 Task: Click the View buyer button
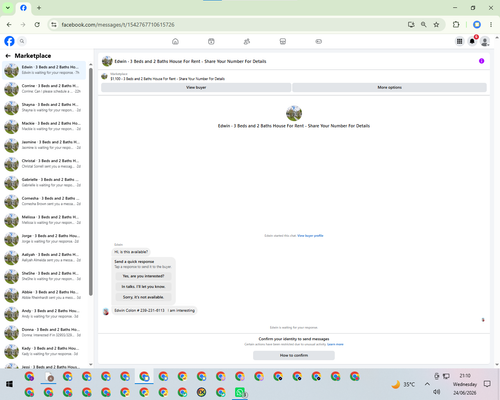[196, 87]
